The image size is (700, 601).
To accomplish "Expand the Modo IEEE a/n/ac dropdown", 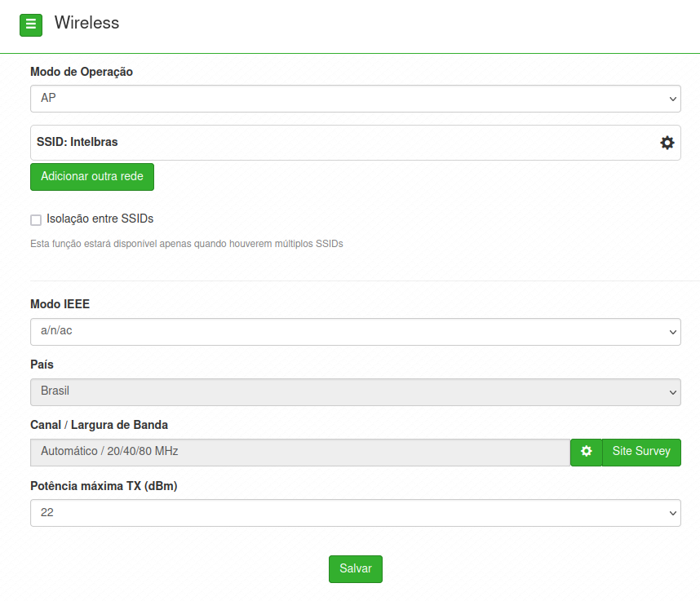I will (x=356, y=332).
